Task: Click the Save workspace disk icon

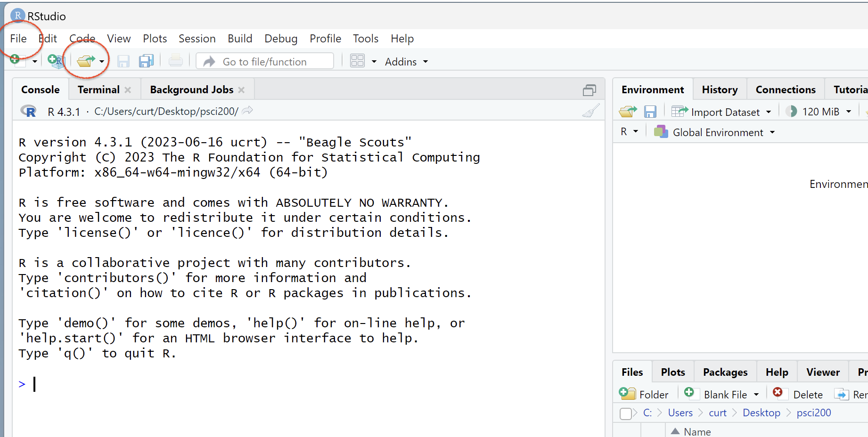Action: tap(650, 112)
